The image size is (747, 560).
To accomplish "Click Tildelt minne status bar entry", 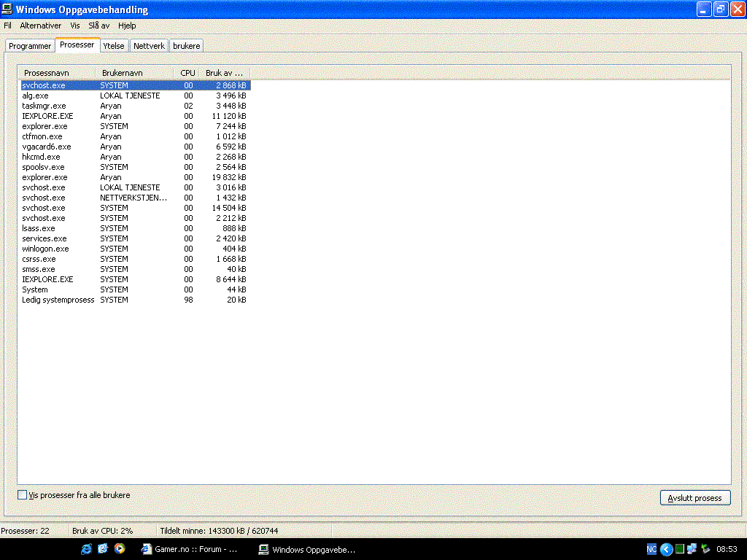I will (x=219, y=531).
